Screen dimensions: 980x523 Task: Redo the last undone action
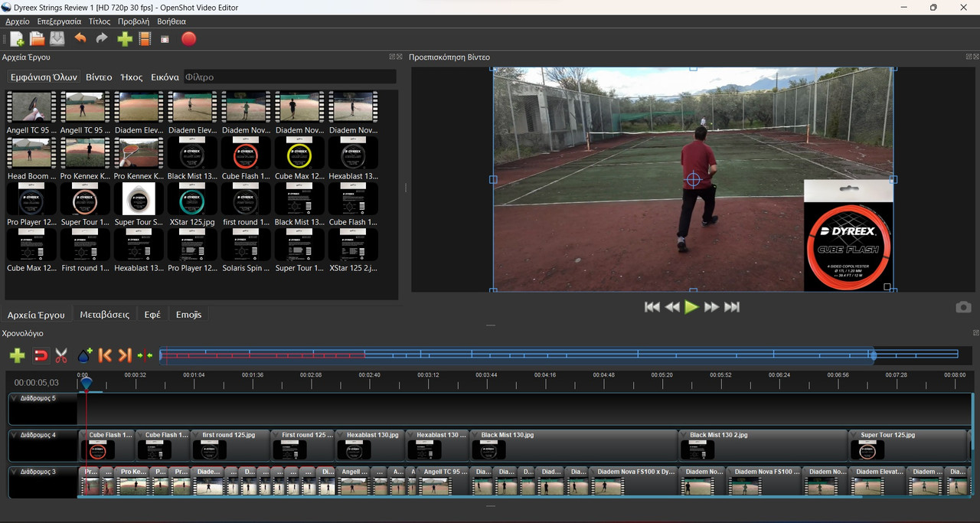[102, 38]
